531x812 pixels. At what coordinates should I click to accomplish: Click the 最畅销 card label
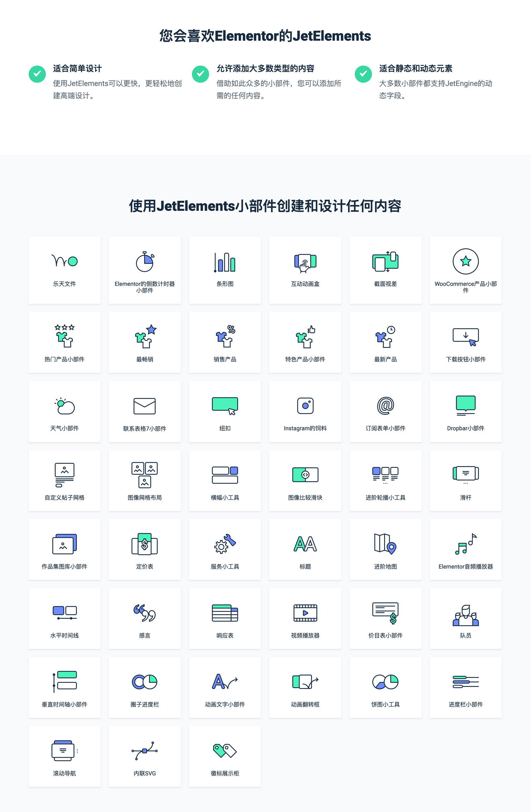pyautogui.click(x=145, y=359)
